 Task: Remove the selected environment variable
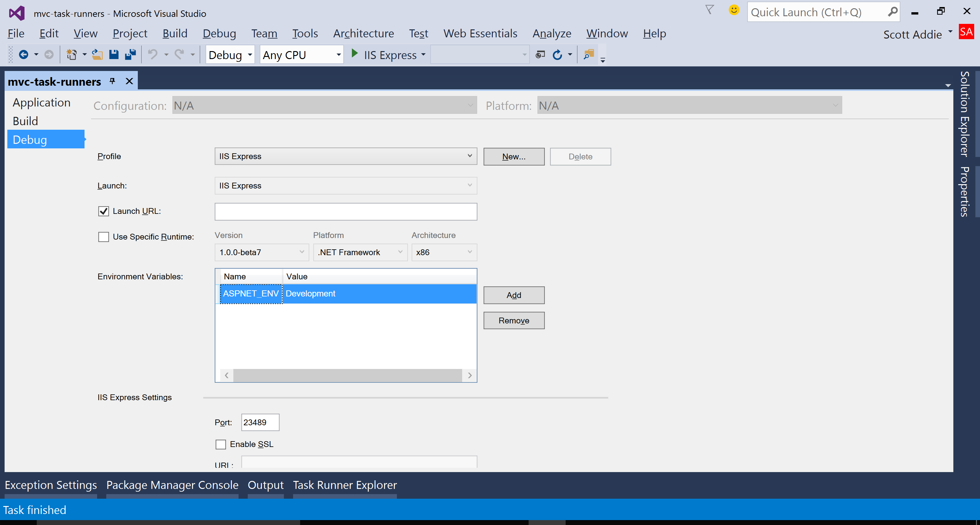point(514,320)
